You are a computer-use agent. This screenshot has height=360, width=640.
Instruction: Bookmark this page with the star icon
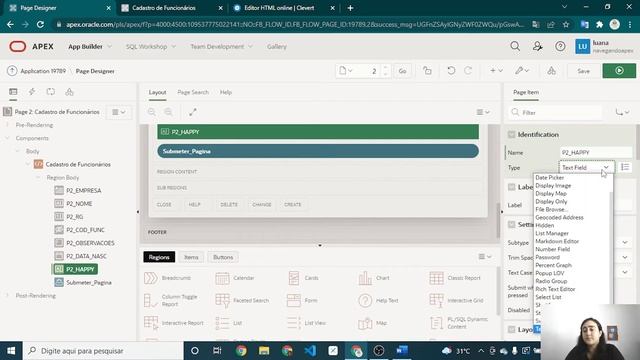tap(566, 24)
